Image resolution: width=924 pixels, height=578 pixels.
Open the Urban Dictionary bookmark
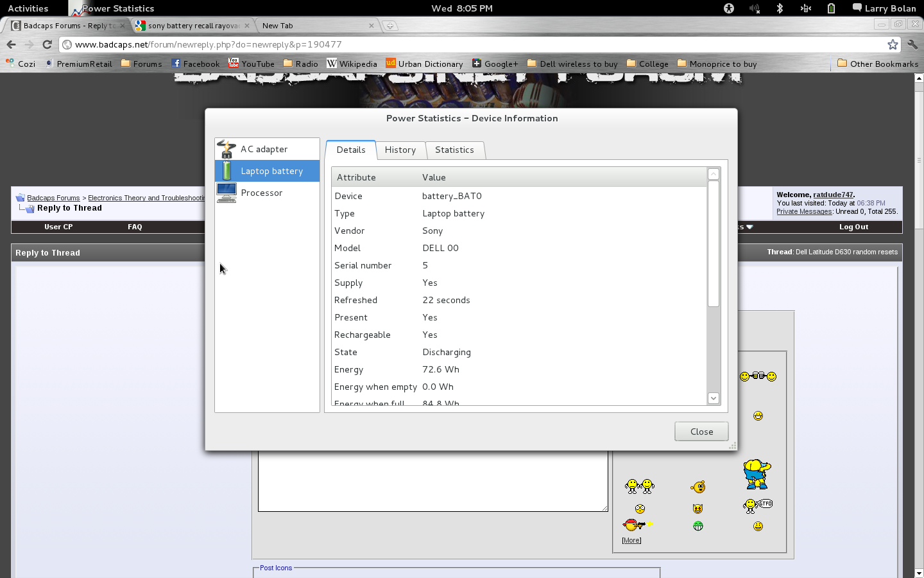(x=424, y=64)
